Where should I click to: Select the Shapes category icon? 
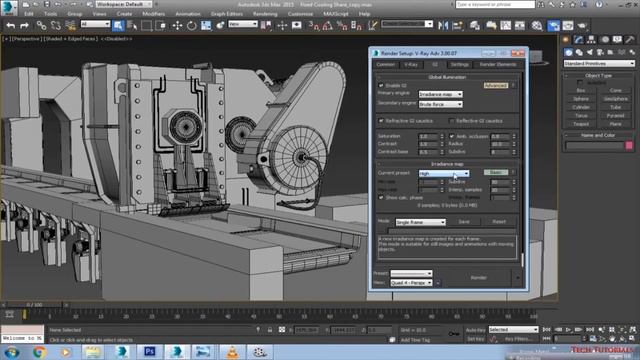(579, 52)
